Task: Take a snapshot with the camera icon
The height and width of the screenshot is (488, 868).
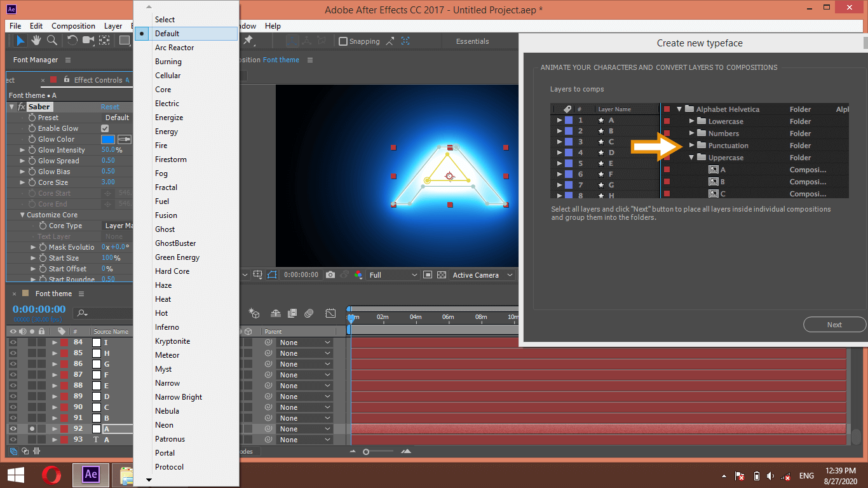Action: 330,274
